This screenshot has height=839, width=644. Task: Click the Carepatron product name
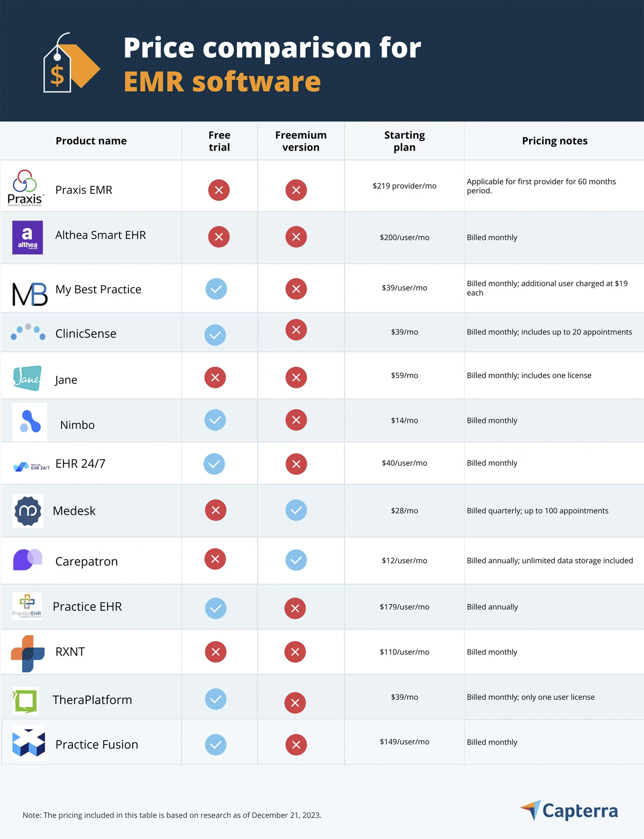click(x=87, y=561)
